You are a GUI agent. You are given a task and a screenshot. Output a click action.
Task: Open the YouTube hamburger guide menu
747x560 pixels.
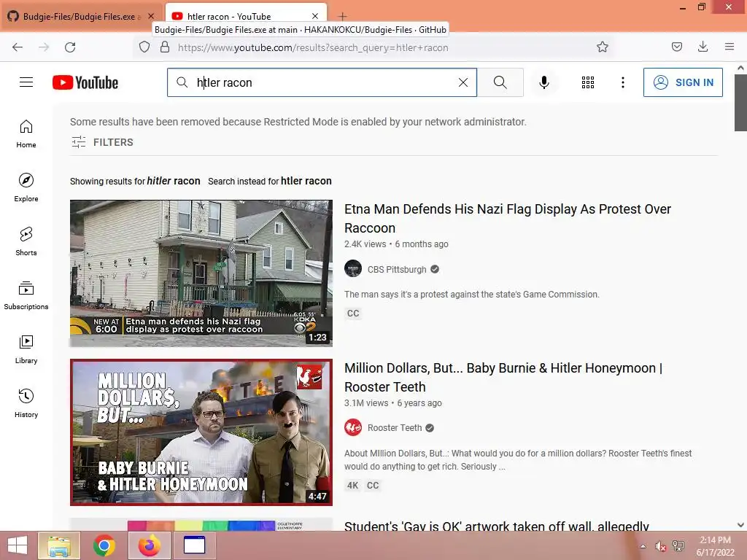coord(26,82)
